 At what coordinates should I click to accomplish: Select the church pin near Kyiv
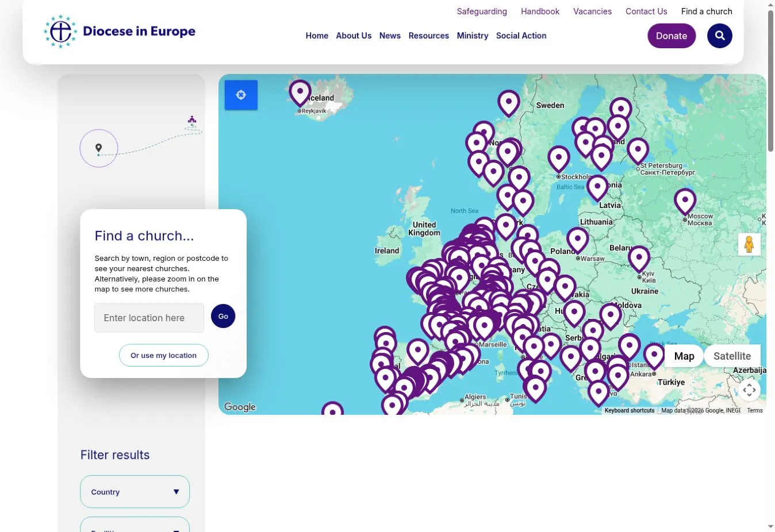[639, 260]
